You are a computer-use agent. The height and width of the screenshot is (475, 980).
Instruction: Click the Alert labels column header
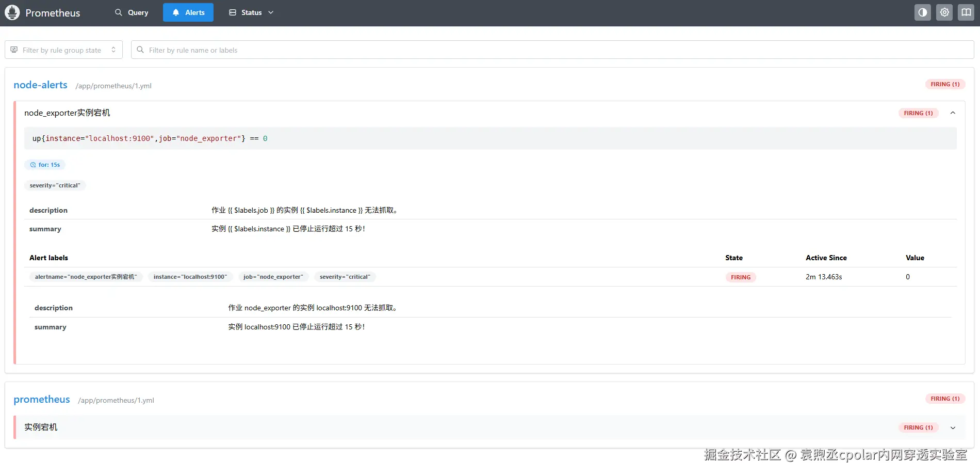click(48, 258)
